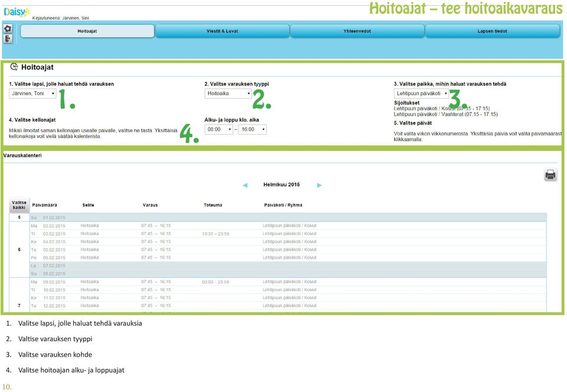The image size is (567, 392).
Task: Open the 16:00 end time dropdown
Action: click(x=252, y=129)
